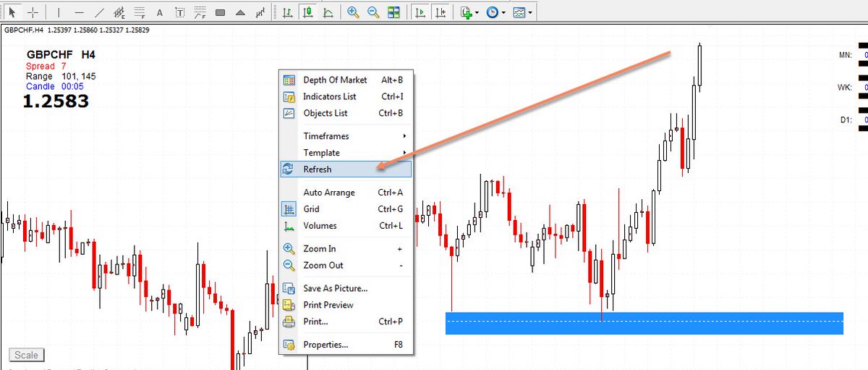Tile chart windows from toolbar
Image resolution: width=868 pixels, height=370 pixels.
pos(393,12)
